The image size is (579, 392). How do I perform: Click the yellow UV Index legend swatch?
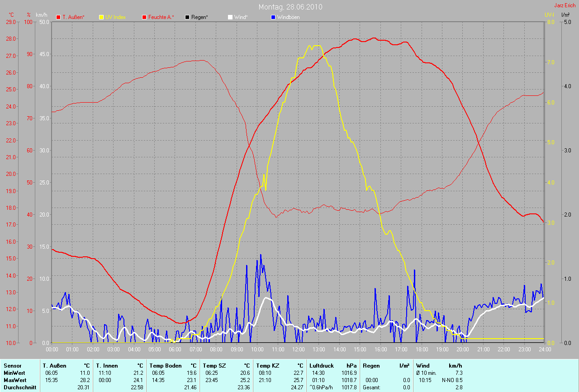pos(101,17)
